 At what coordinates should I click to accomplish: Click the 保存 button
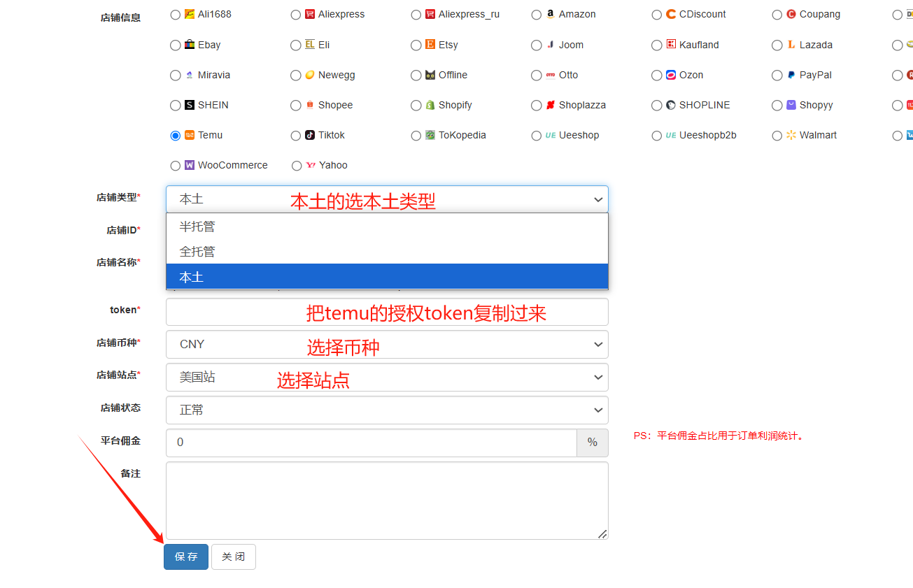click(x=186, y=557)
